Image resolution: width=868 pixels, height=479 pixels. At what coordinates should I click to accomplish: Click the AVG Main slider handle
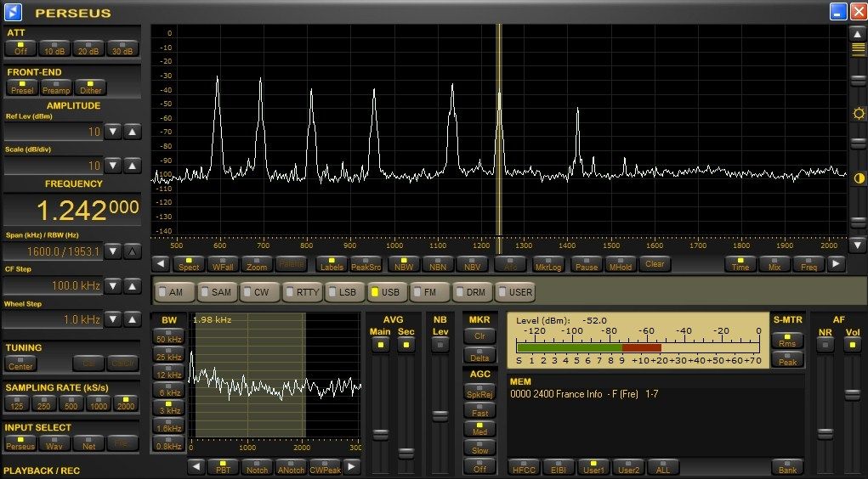(x=380, y=435)
